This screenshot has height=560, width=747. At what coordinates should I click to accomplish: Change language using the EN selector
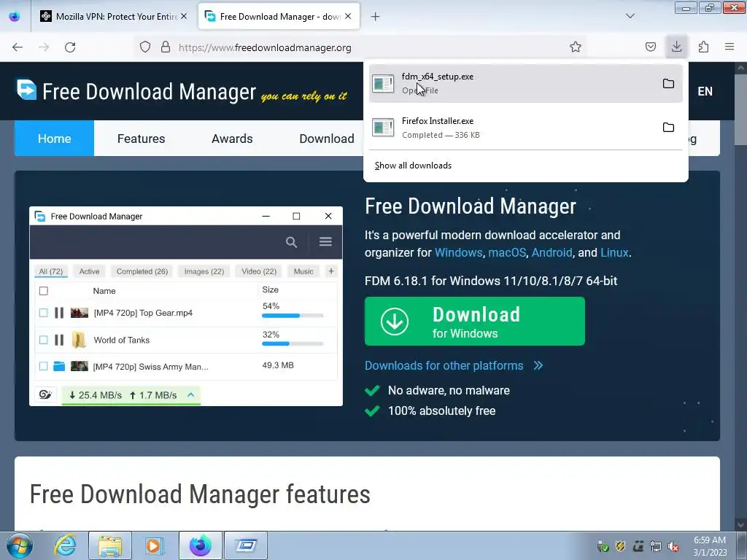[705, 91]
